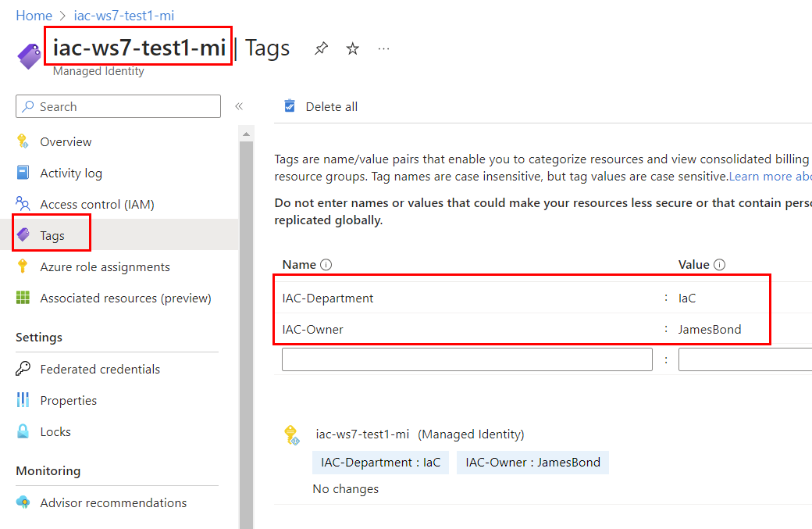This screenshot has height=529, width=812.
Task: Navigate to Home breadcrumb link
Action: coord(34,16)
